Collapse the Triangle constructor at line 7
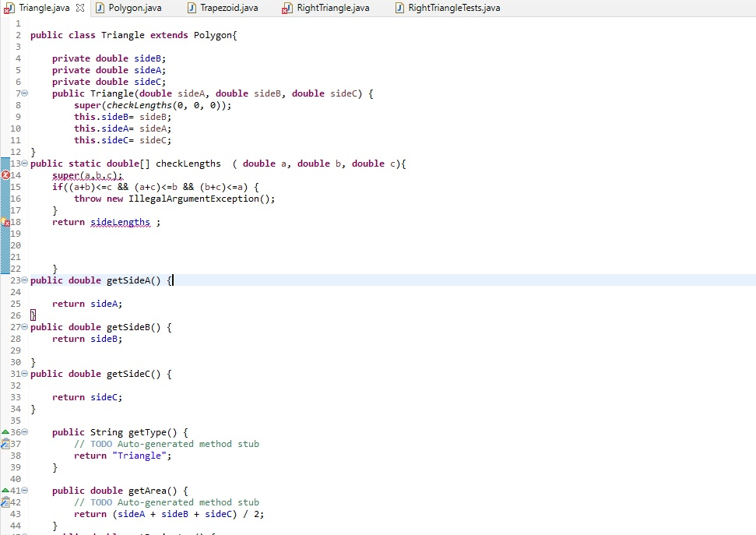Screen dimensions: 756x535 coord(23,93)
